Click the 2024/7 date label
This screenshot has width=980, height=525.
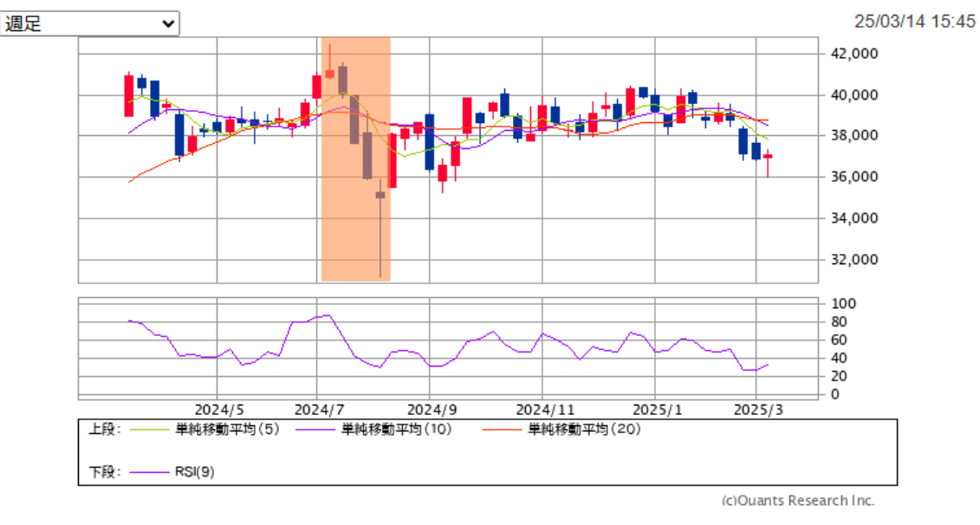click(x=320, y=410)
